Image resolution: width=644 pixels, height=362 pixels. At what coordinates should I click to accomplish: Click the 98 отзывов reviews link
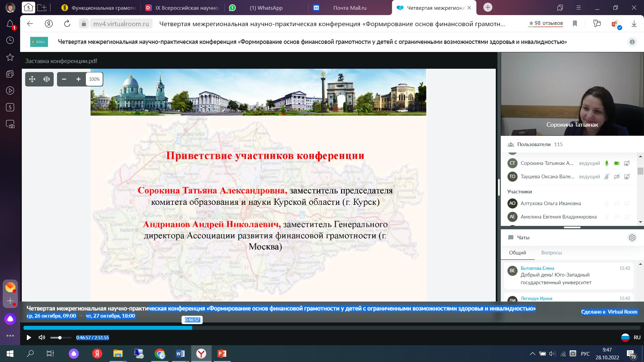546,23
